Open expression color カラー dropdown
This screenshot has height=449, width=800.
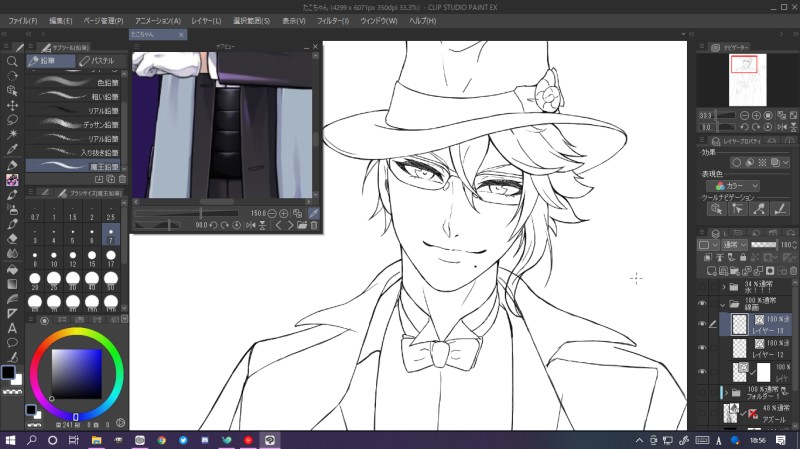click(733, 186)
